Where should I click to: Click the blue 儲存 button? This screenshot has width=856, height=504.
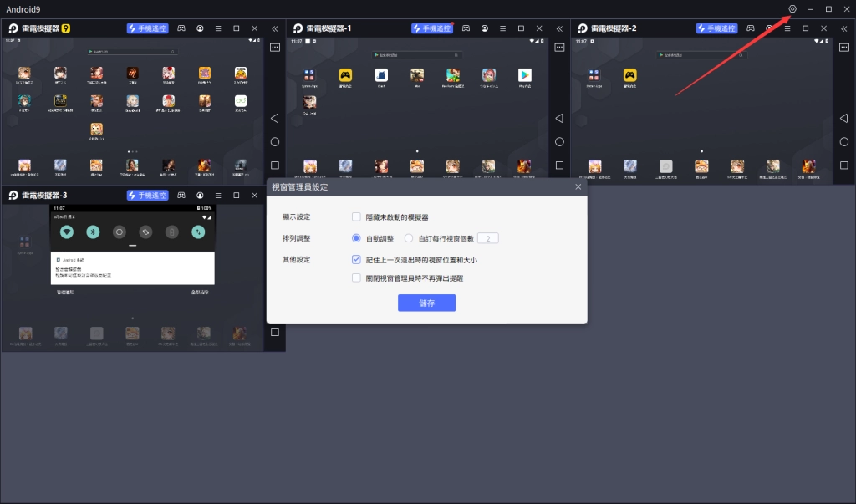click(426, 303)
